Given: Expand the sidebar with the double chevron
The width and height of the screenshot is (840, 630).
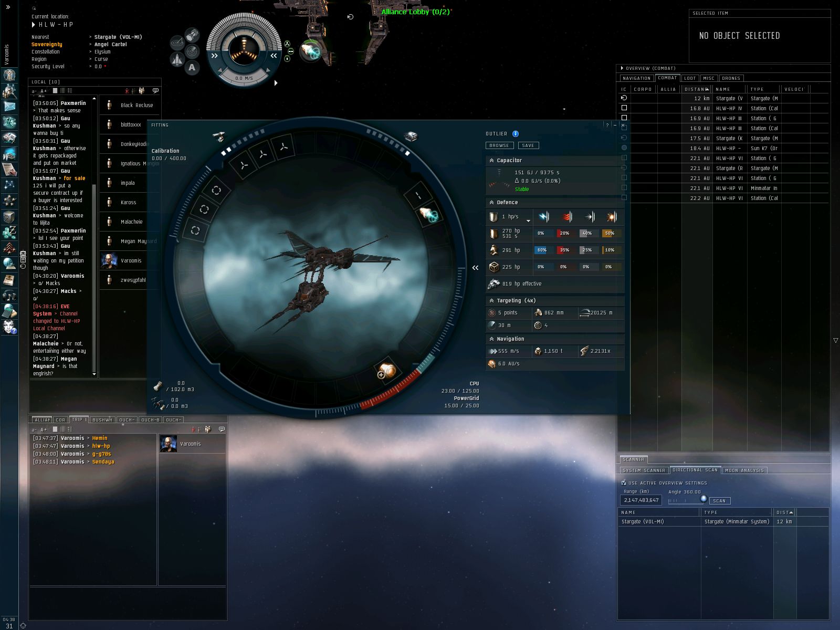Looking at the screenshot, I should click(x=8, y=7).
